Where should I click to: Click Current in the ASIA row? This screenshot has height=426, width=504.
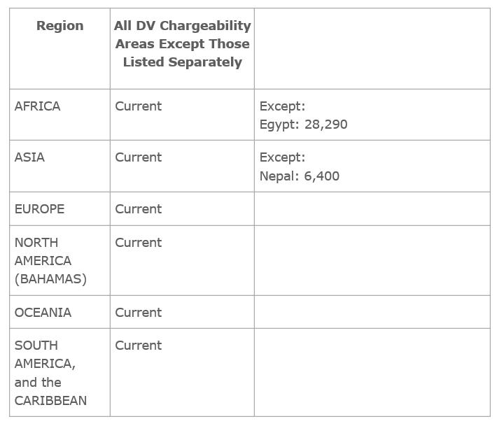(x=138, y=157)
